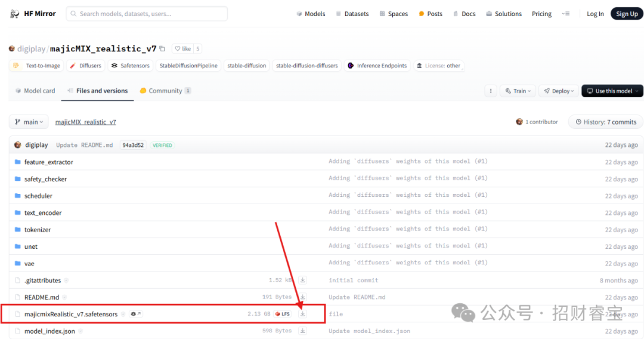Select Files and versions tab
Image resolution: width=644 pixels, height=339 pixels.
pyautogui.click(x=98, y=91)
